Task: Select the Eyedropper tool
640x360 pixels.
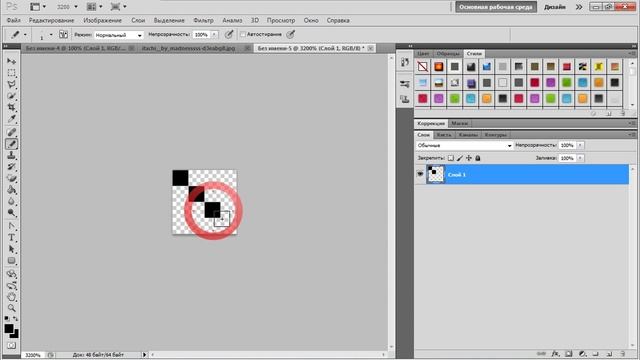Action: click(x=11, y=119)
